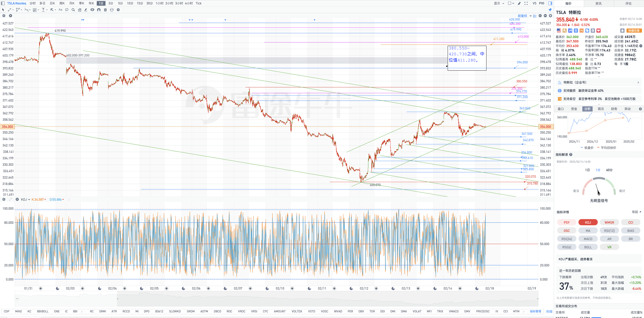Click the blue 24-hour trading icon

[x=570, y=30]
